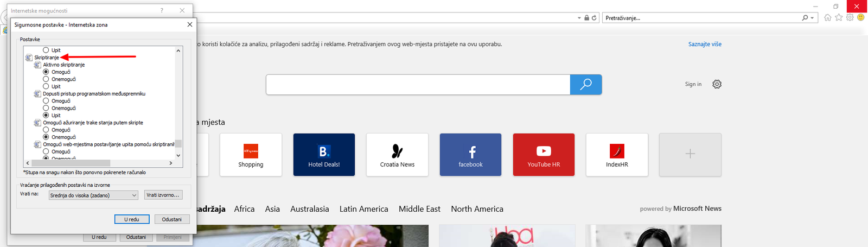Expand the search provider dropdown arrow

click(x=812, y=18)
